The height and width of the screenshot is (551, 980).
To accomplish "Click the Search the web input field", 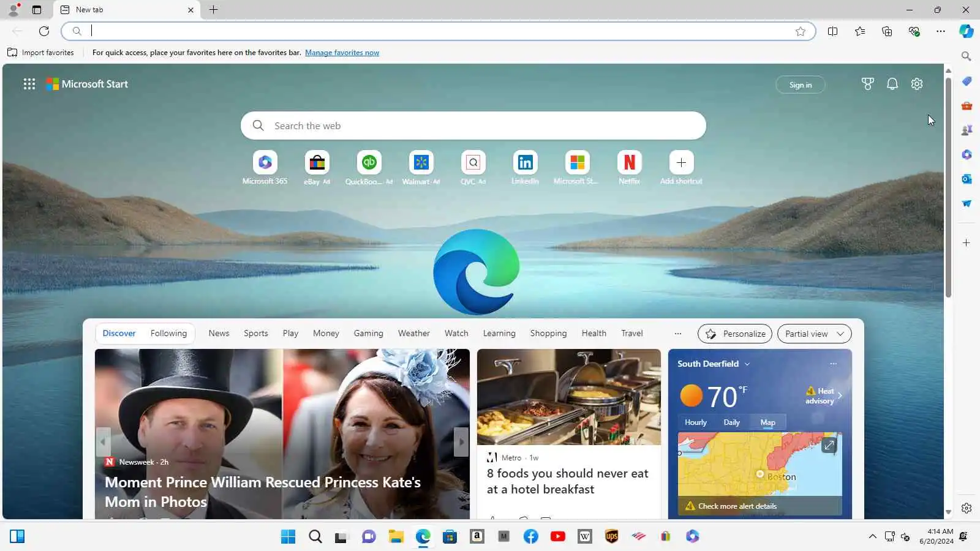I will coord(473,126).
